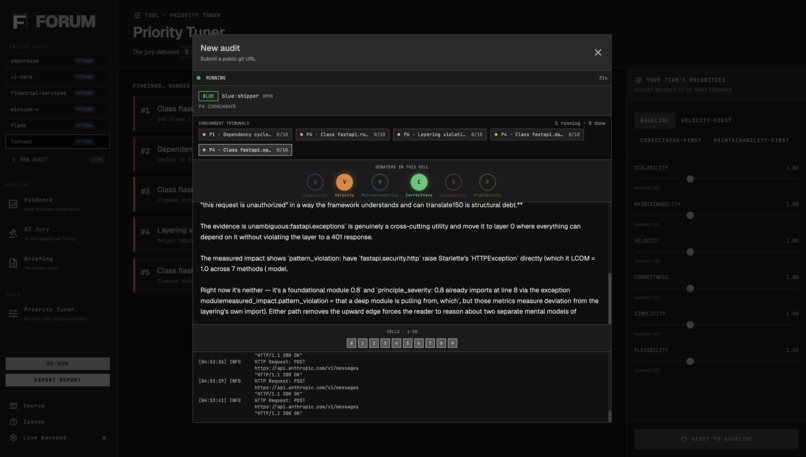Switch to the ui-tars audit
Image resolution: width=806 pixels, height=457 pixels.
pos(57,77)
